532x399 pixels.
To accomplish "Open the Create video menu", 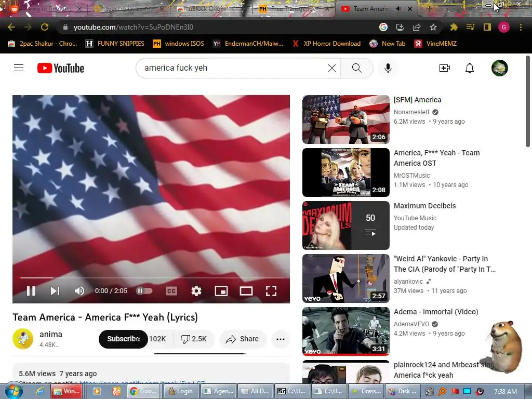I will (445, 68).
